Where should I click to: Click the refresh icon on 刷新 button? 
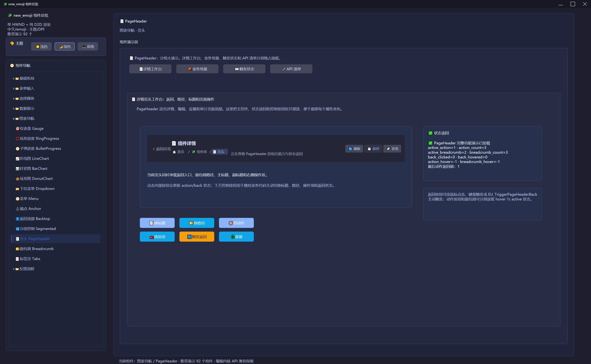click(x=350, y=149)
